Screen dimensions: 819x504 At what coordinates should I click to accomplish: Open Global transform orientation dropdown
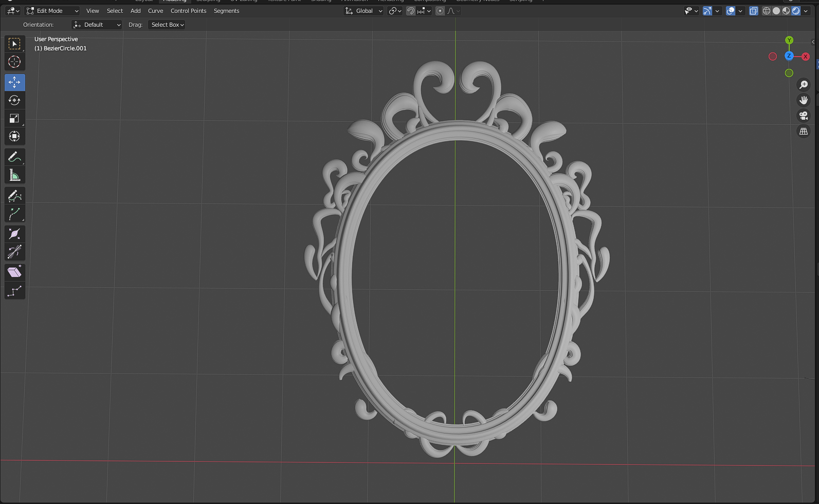point(364,11)
